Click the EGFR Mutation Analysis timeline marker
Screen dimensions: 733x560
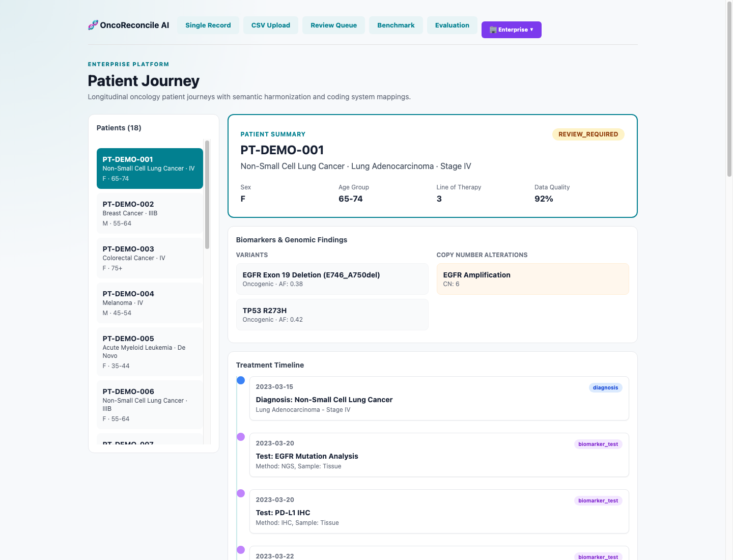pyautogui.click(x=241, y=437)
